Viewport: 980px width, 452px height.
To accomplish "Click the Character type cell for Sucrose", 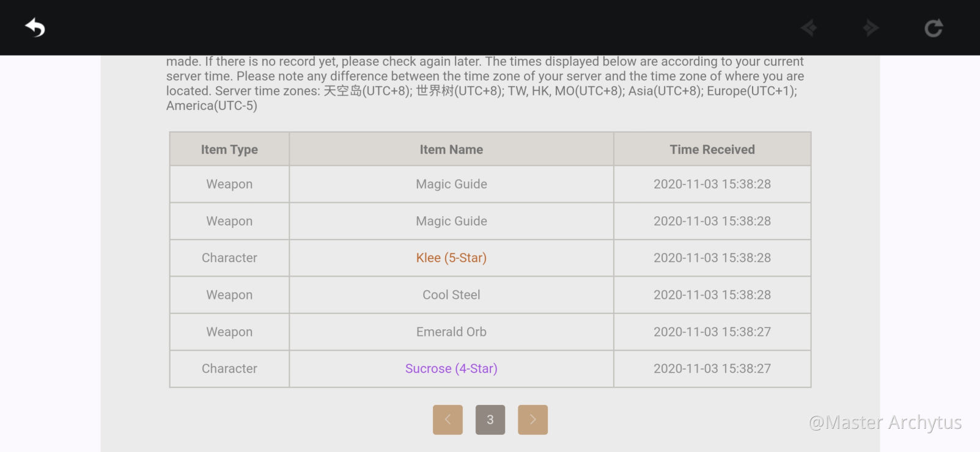I will (x=229, y=368).
